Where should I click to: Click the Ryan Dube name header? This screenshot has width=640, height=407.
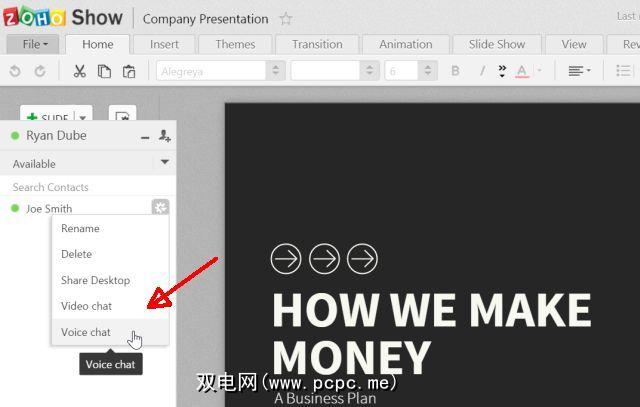click(56, 136)
